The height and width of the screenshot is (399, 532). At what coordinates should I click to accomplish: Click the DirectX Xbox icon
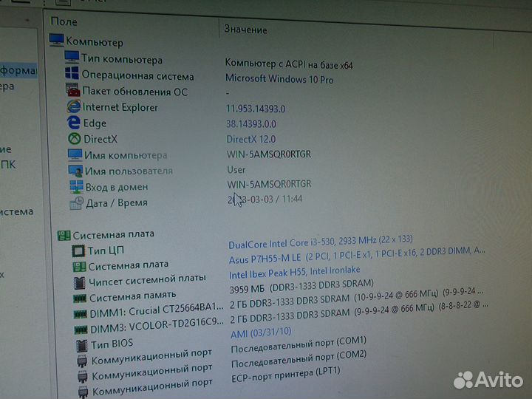[x=75, y=138]
